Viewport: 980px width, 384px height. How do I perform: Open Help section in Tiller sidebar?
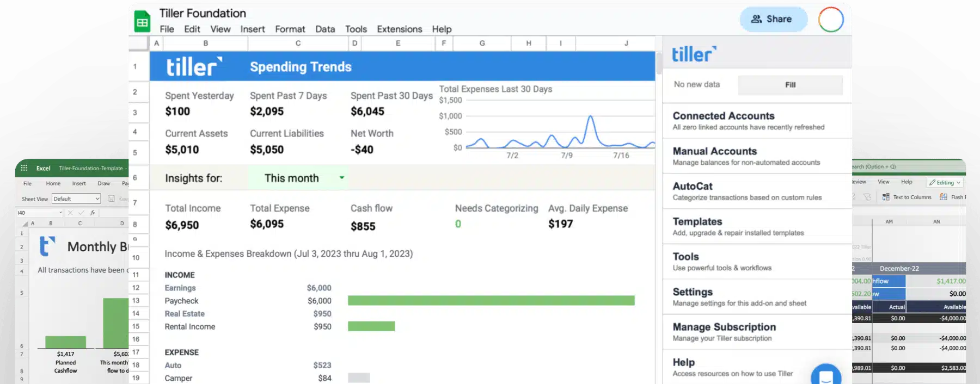click(x=757, y=367)
